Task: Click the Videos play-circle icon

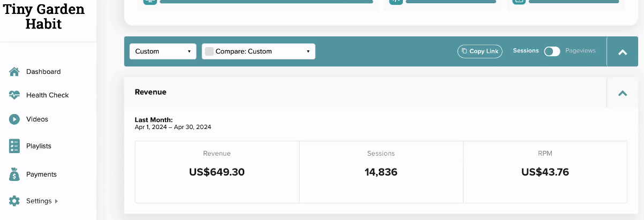Action: click(x=14, y=119)
